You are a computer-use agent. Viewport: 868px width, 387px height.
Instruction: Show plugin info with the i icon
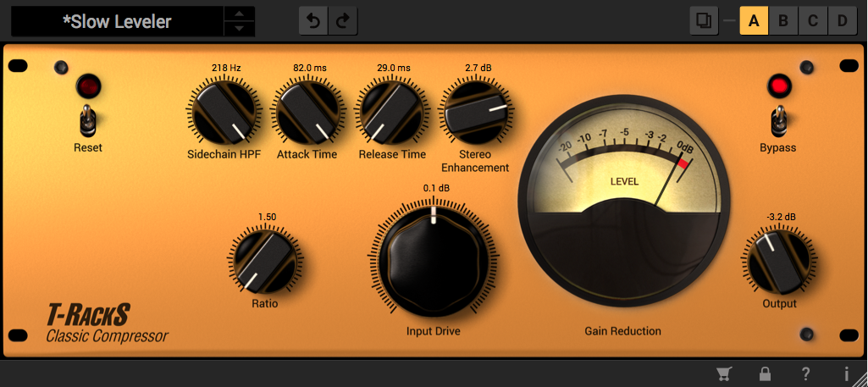pos(847,374)
